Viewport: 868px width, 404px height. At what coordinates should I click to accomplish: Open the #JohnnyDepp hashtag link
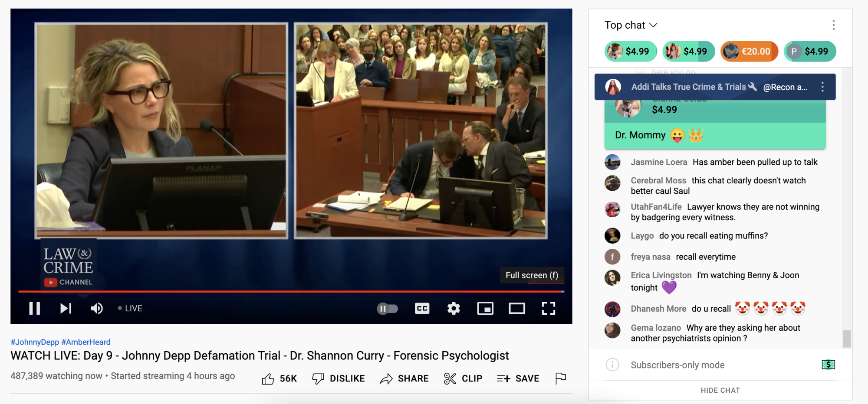pos(35,342)
